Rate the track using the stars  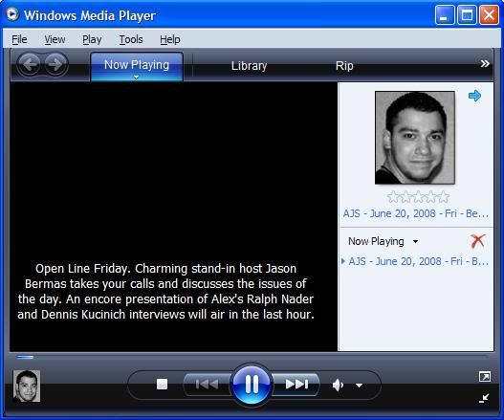pos(418,197)
